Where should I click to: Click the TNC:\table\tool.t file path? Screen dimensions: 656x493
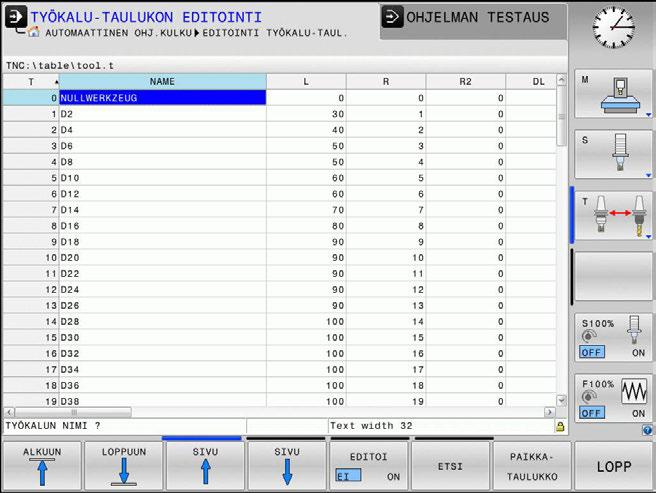[x=59, y=66]
